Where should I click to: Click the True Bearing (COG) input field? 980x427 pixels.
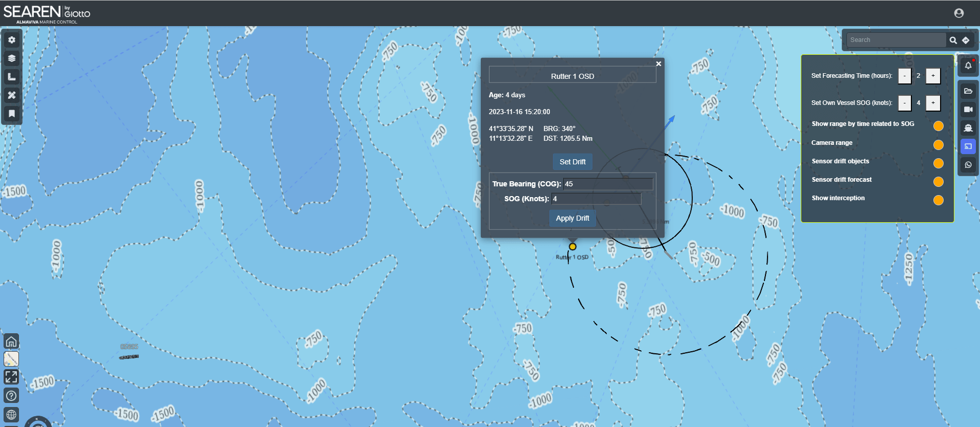click(x=608, y=184)
